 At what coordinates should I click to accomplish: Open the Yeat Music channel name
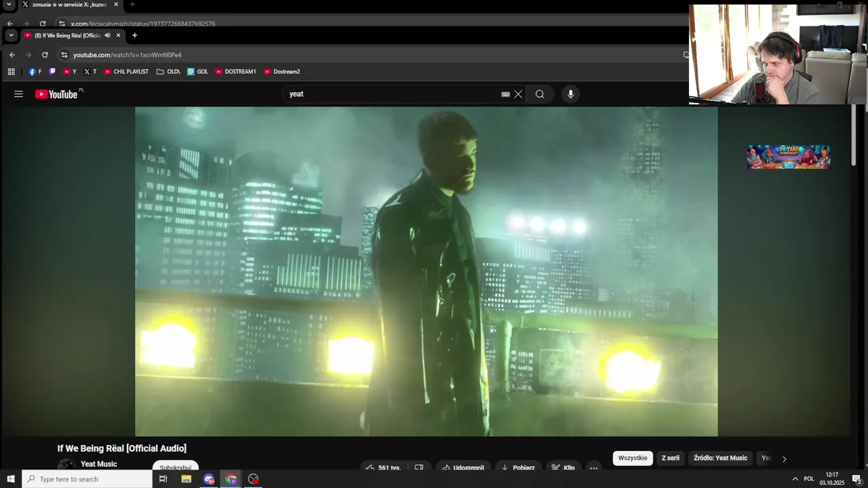pyautogui.click(x=99, y=464)
